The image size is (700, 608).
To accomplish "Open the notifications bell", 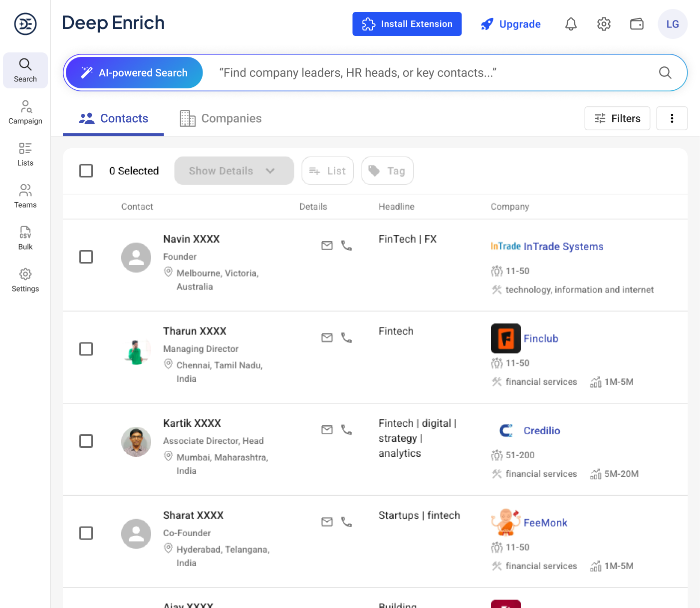I will tap(570, 23).
